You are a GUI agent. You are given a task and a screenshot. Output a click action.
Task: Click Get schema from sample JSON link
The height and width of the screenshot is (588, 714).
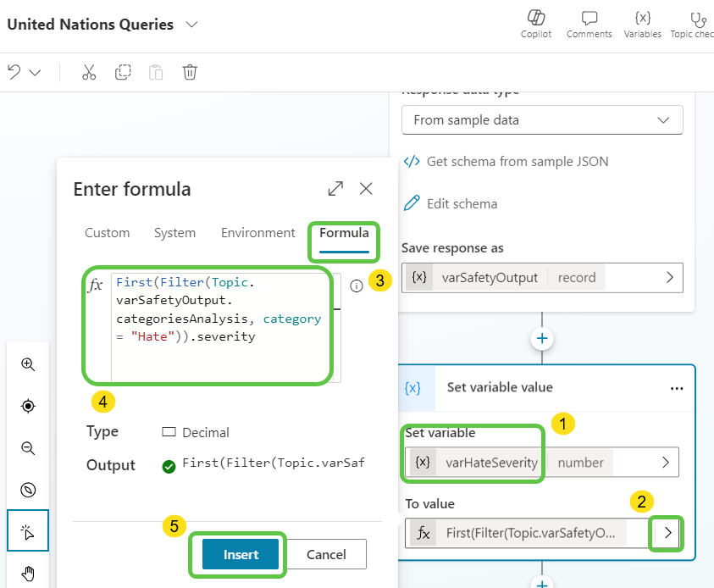517,161
